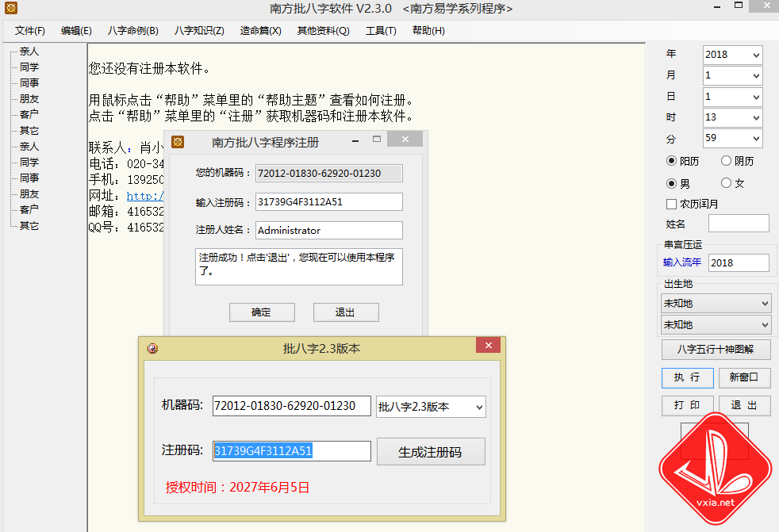Click the keygen window title icon
The height and width of the screenshot is (532, 779).
(152, 348)
